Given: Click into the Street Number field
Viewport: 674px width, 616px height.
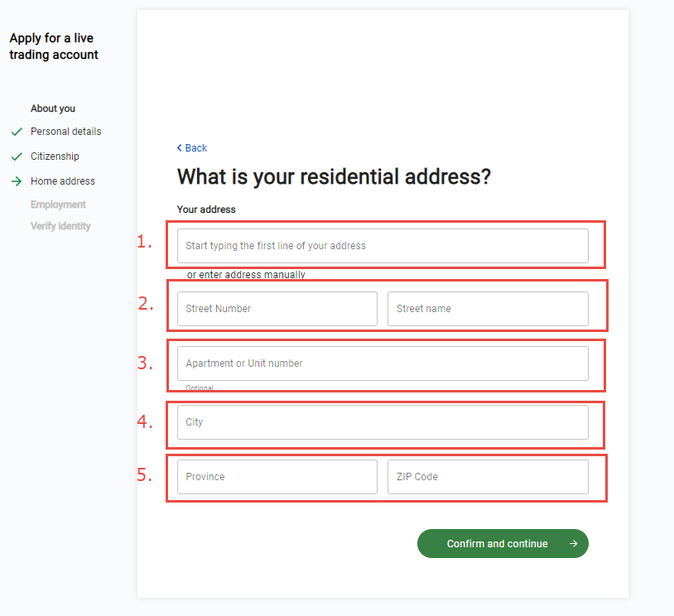Looking at the screenshot, I should pos(277,309).
